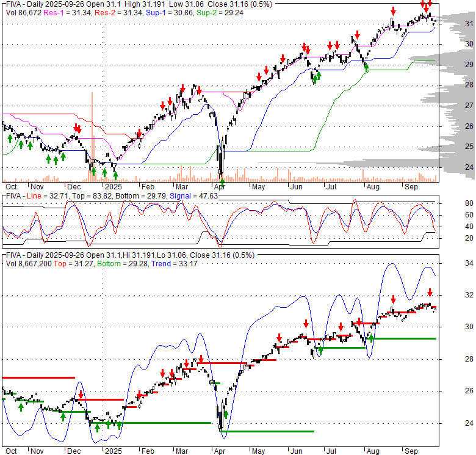This screenshot has height=455, width=476.
Task: Click the 'Aug' month label under bottom chart
Action: pos(373,451)
